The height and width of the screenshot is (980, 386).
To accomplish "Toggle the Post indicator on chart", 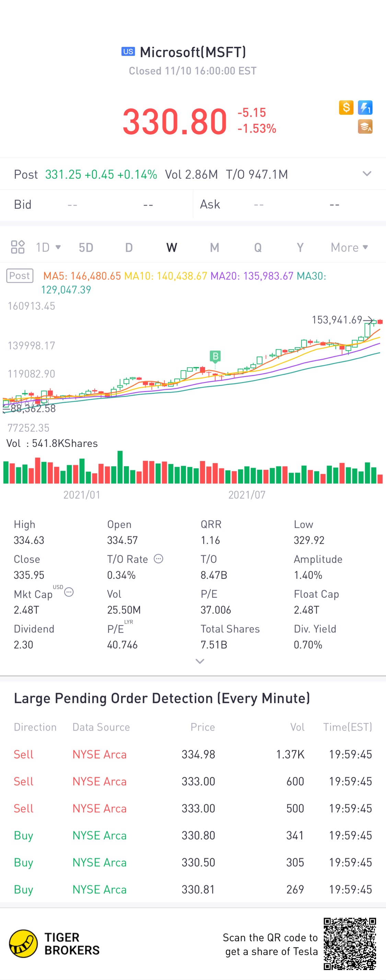I will pyautogui.click(x=20, y=276).
